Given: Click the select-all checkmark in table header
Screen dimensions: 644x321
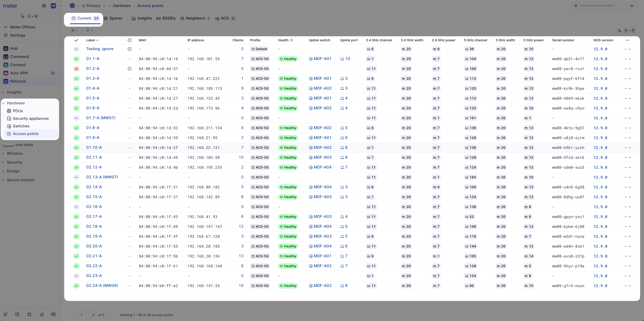Looking at the screenshot, I should [77, 40].
